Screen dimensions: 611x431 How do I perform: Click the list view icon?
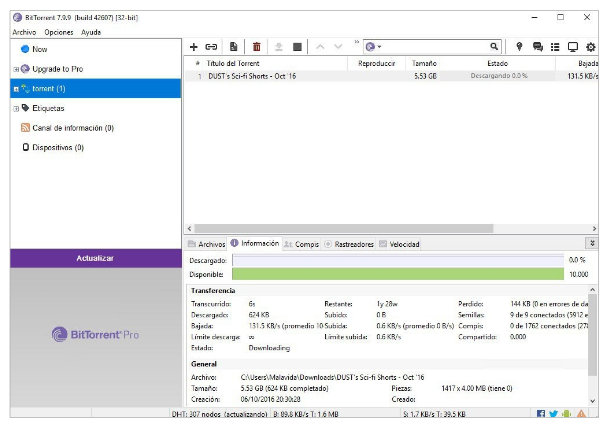tap(555, 47)
